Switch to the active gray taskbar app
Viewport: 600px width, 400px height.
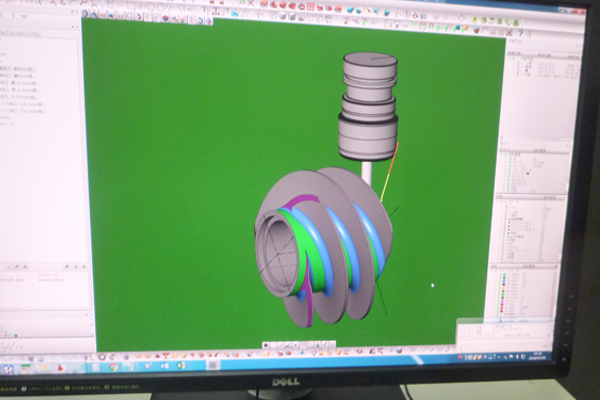(x=213, y=365)
